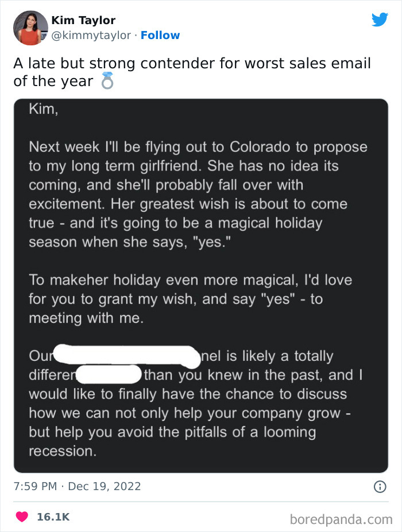Like the tweet with the heart icon
Image resolution: width=402 pixels, height=532 pixels.
(22, 517)
